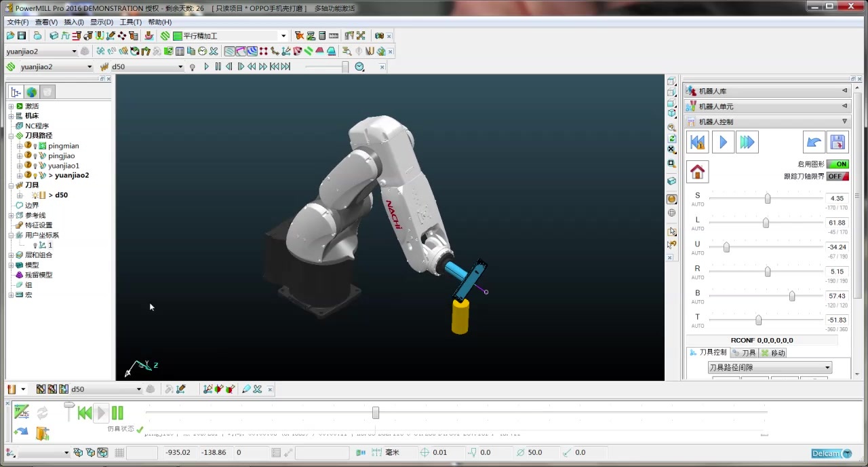Select shaded sphere view icon

(x=671, y=199)
